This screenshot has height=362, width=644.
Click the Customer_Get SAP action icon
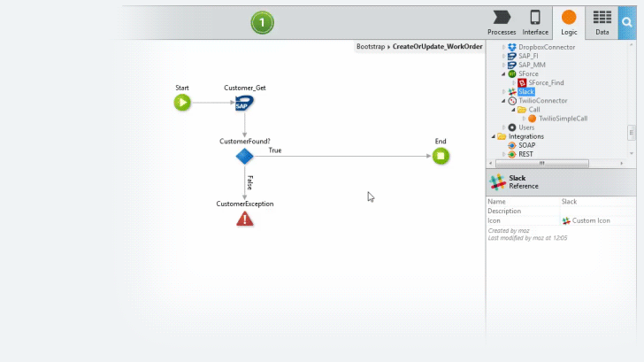(244, 103)
